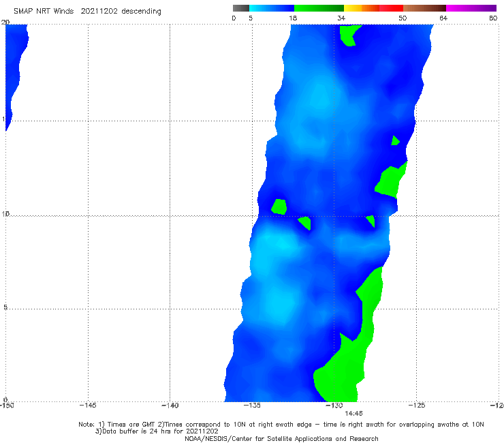Click the green wind patch at top of swath
Image resolution: width=504 pixels, height=443 pixels.
[349, 35]
